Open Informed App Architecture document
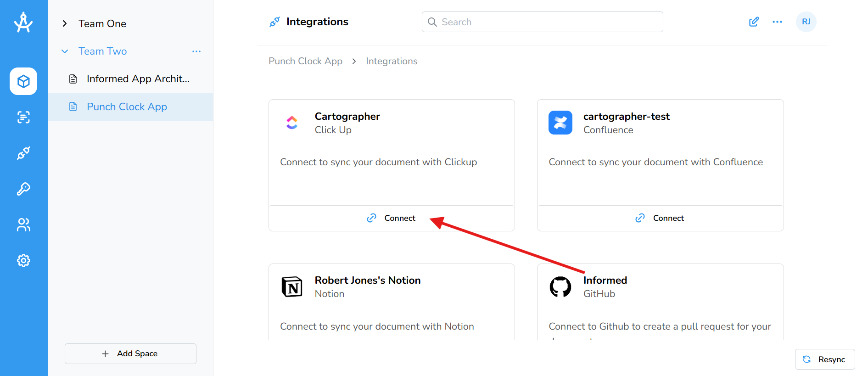This screenshot has width=868, height=376. coord(138,79)
